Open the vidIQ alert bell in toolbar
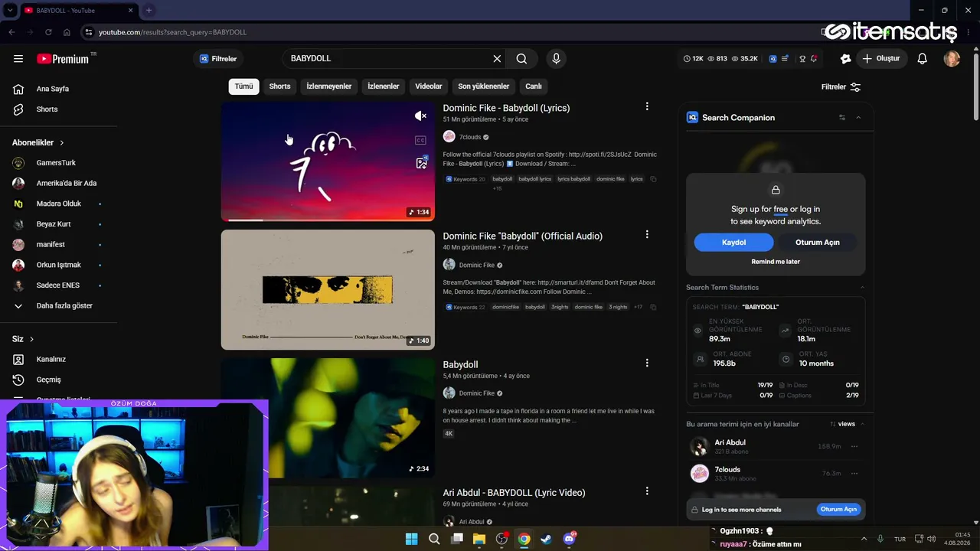The image size is (980, 551). coord(814,59)
